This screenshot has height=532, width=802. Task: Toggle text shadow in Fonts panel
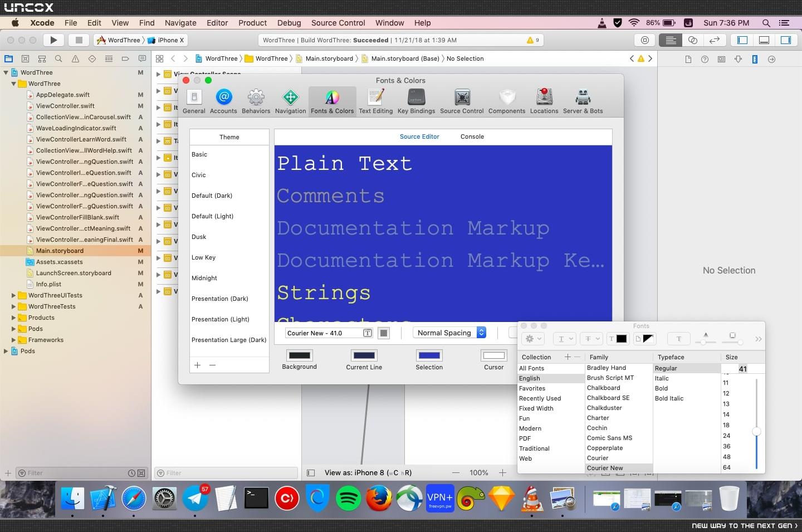point(678,339)
